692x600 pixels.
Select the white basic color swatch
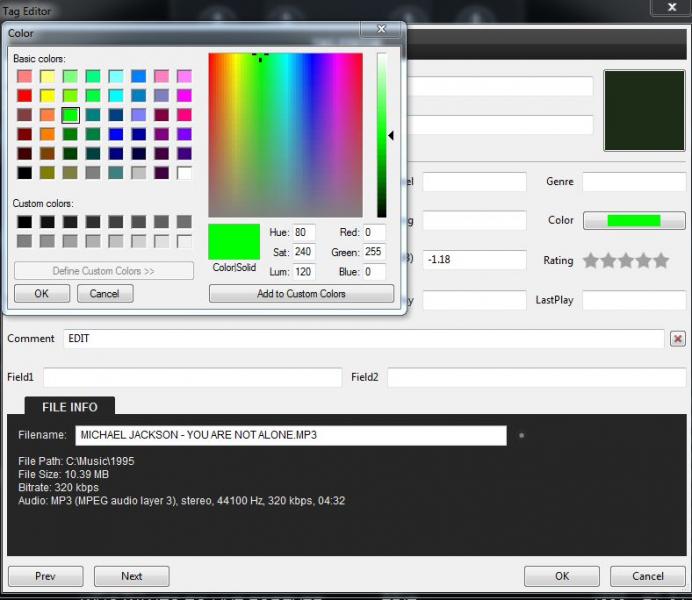pyautogui.click(x=184, y=173)
